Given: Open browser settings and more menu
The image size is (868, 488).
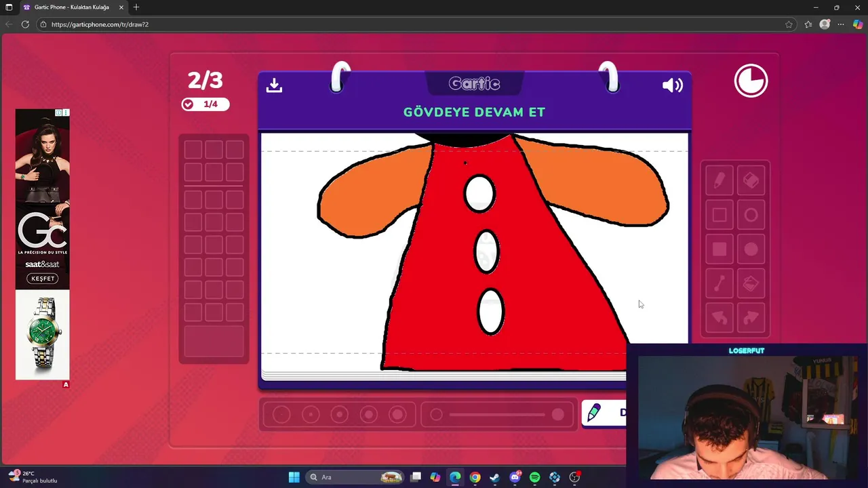Looking at the screenshot, I should [x=841, y=24].
